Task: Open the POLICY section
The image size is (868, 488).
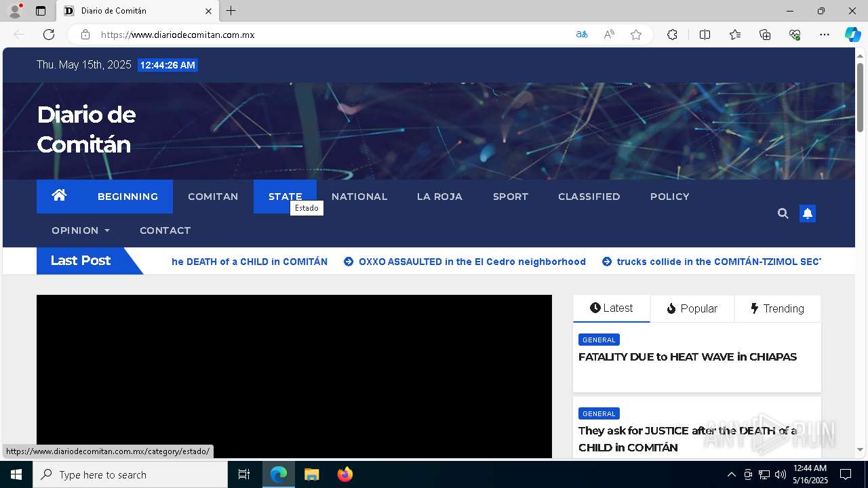Action: [x=670, y=197]
